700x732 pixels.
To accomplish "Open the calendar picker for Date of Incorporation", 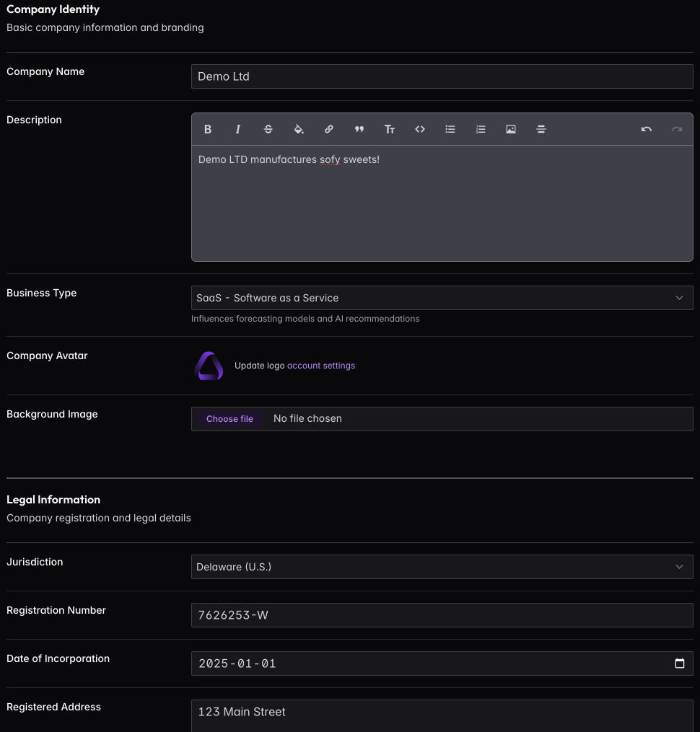I will (x=679, y=663).
